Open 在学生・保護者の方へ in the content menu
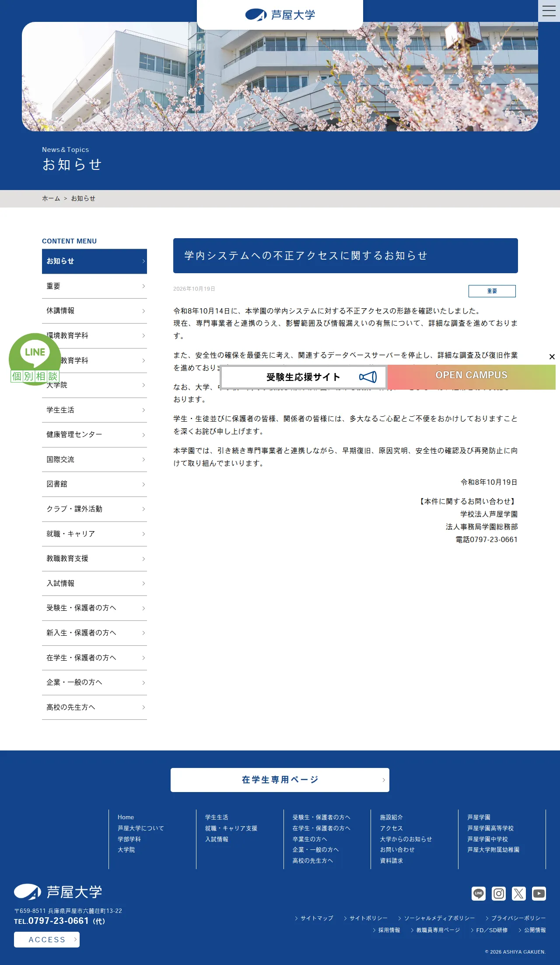Screen dimensions: 560x965 (x=94, y=658)
